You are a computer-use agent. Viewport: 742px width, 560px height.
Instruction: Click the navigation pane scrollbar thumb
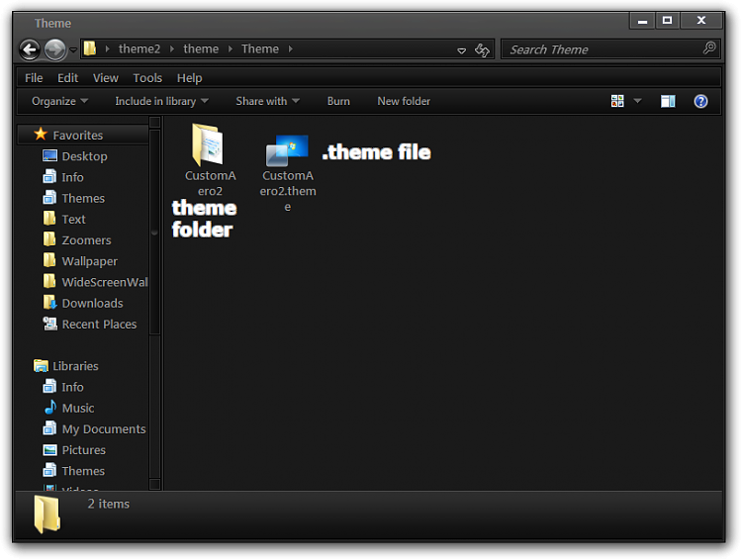coord(154,233)
